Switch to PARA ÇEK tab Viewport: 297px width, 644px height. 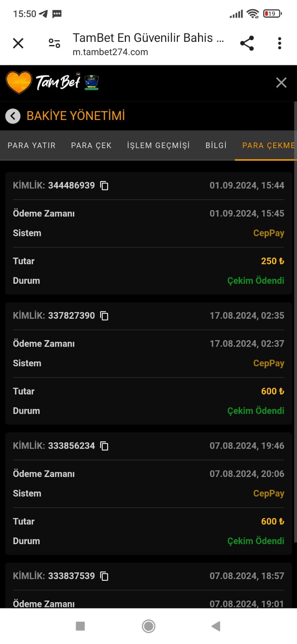pos(91,145)
